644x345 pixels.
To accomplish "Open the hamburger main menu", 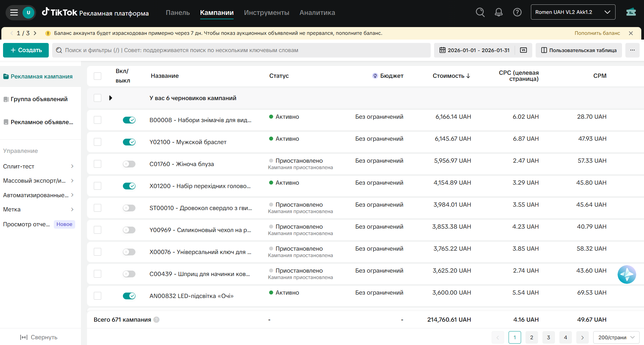I will pos(14,13).
